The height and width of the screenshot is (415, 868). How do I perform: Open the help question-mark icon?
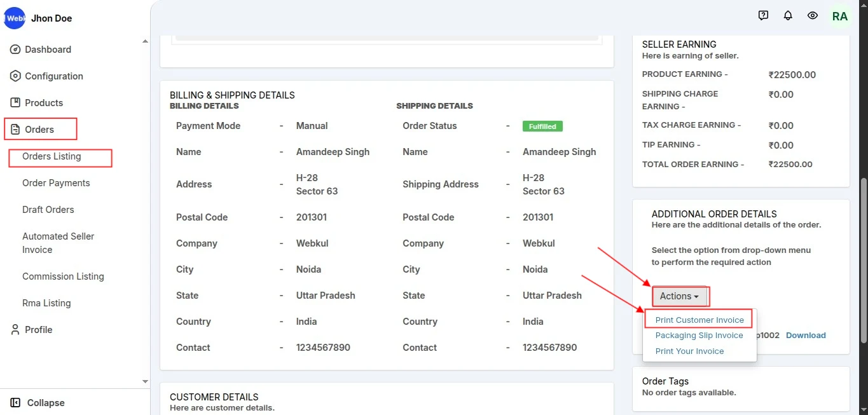tap(764, 16)
